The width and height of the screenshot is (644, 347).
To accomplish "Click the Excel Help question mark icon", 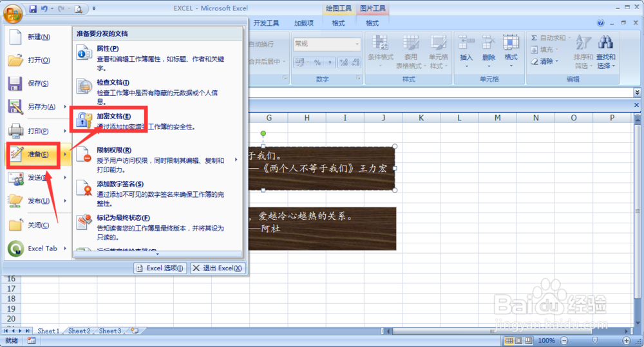I will point(600,23).
